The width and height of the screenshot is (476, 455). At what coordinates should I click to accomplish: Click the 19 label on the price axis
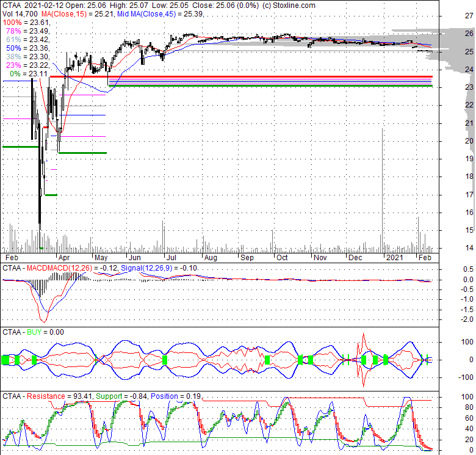click(x=469, y=159)
